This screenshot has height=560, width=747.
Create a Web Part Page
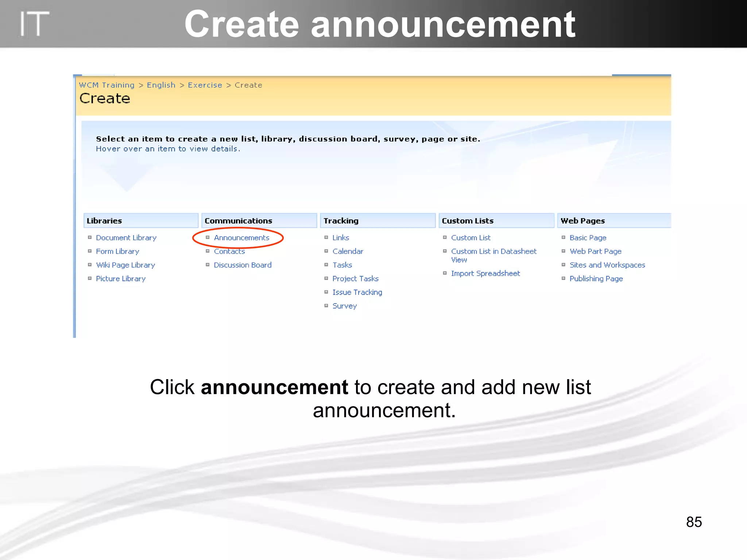[x=596, y=251]
